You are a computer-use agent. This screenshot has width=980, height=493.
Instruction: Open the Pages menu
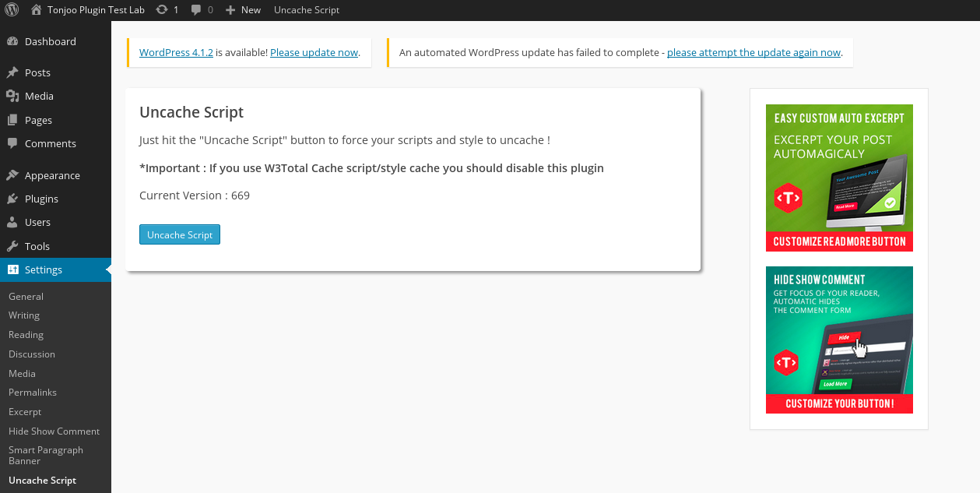[x=55, y=120]
